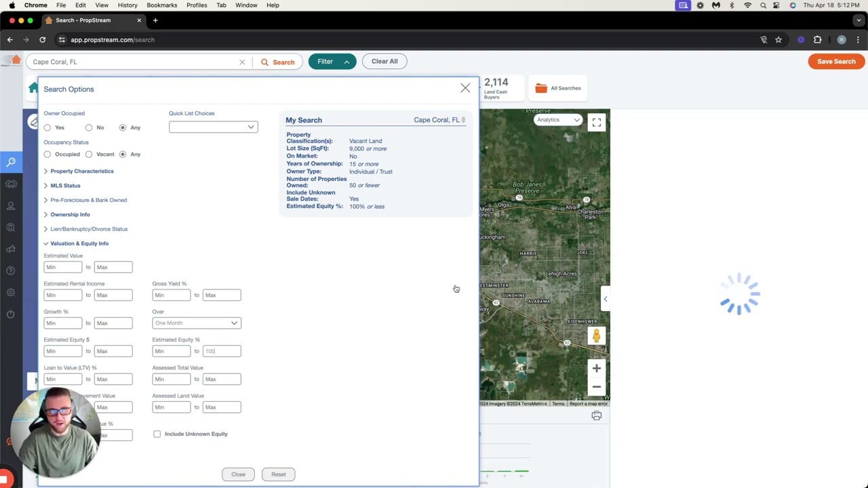Click the Search button

point(278,62)
